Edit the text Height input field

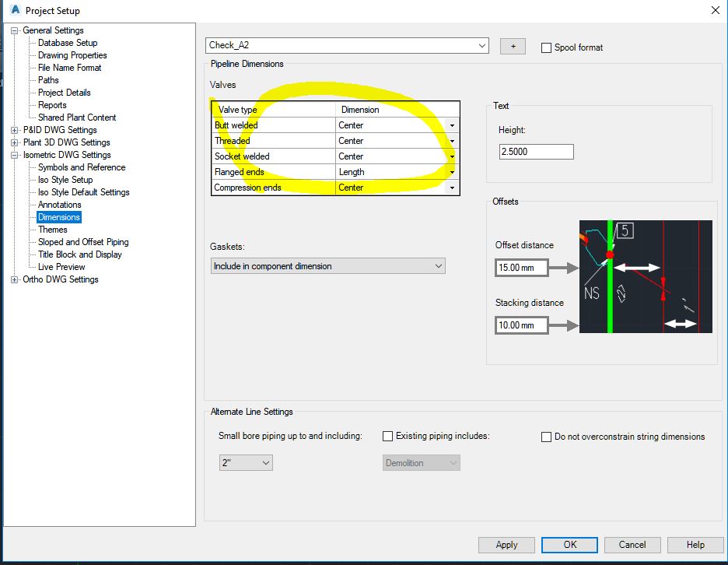pos(536,151)
